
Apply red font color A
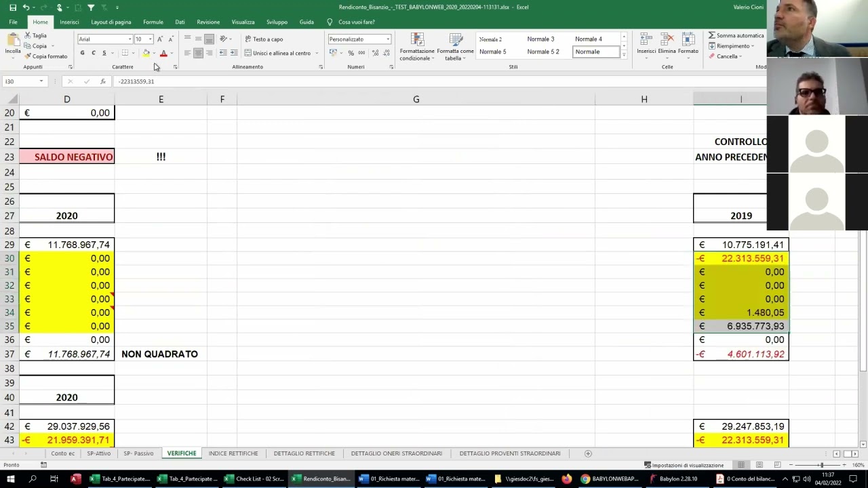pos(163,53)
